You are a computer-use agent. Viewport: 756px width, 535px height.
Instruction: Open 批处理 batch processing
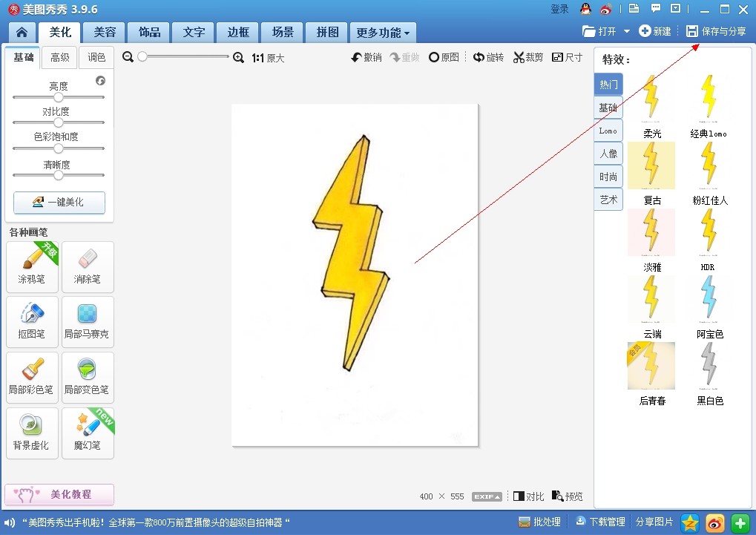[x=539, y=522]
